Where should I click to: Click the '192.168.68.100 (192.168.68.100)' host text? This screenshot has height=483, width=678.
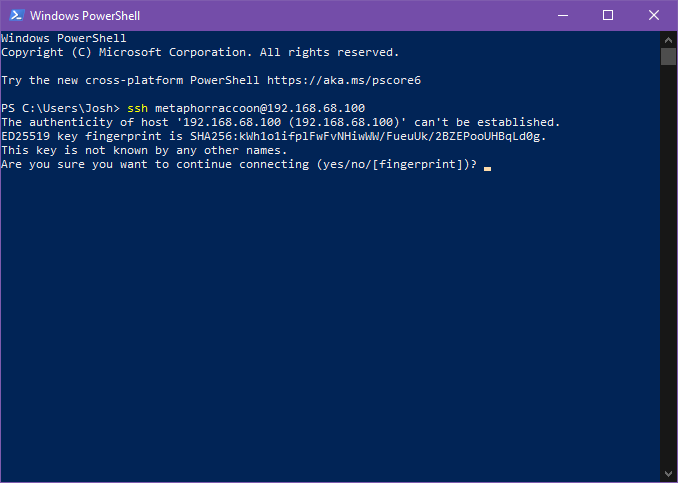[x=291, y=122]
